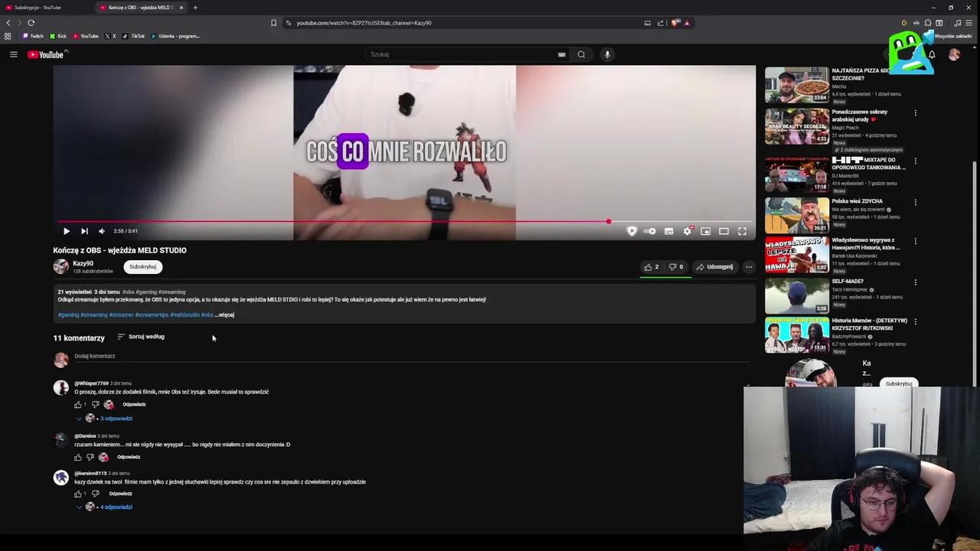Open Usterka - program bookmark
The image size is (980, 551).
[x=175, y=36]
